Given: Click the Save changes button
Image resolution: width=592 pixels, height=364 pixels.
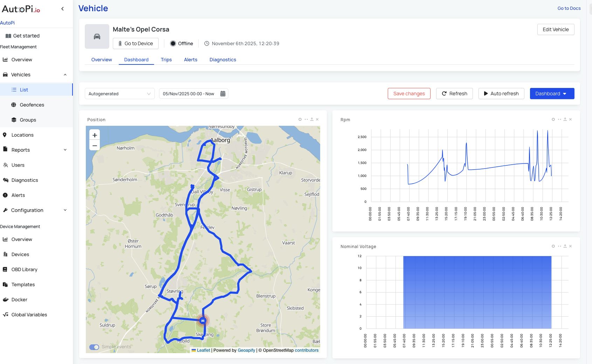Looking at the screenshot, I should 409,94.
